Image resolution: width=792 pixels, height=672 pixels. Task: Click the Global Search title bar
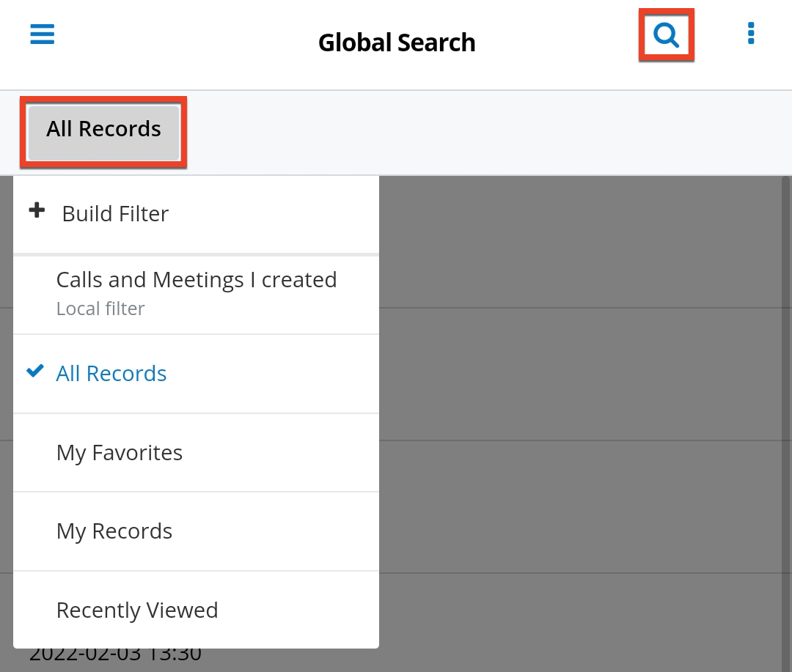396,43
